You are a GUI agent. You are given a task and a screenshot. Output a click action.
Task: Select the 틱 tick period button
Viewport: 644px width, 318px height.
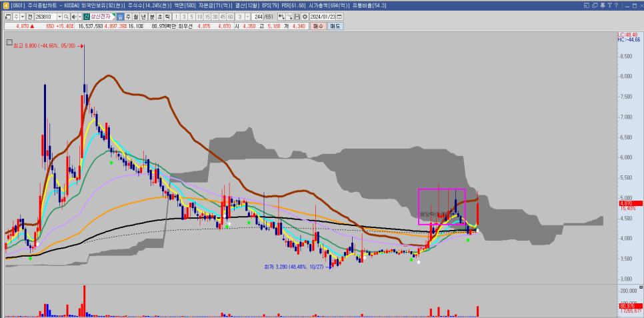[x=167, y=17]
